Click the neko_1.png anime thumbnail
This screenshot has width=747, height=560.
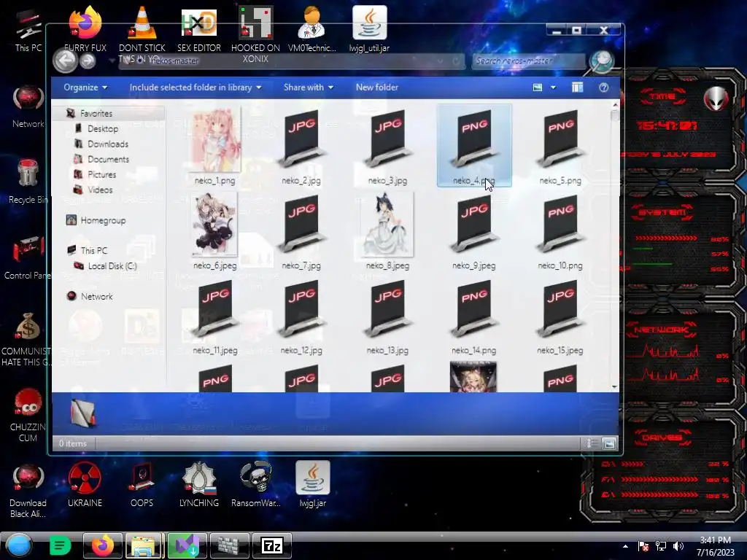(215, 139)
